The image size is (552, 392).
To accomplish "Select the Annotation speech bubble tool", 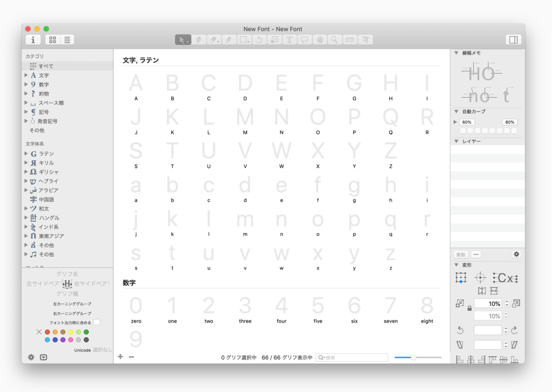I will (x=304, y=40).
